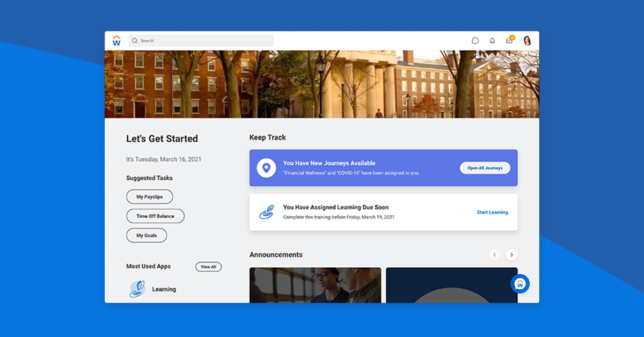Image resolution: width=644 pixels, height=337 pixels.
Task: Show next announcement with right arrow
Action: 512,255
